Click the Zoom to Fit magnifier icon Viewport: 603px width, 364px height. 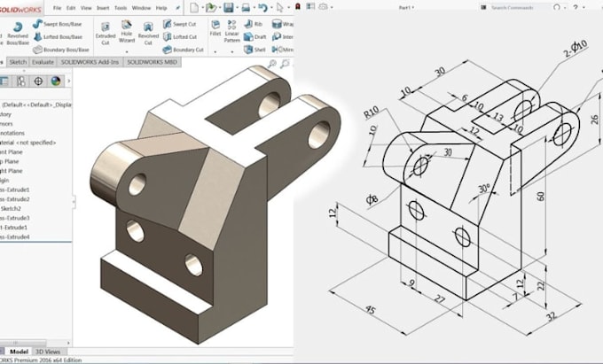click(272, 64)
